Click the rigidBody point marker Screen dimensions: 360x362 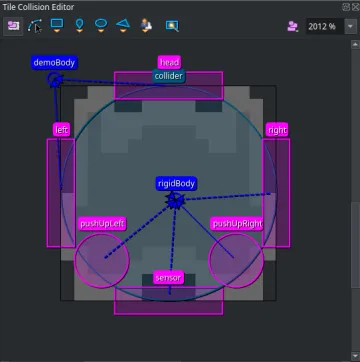coord(175,201)
